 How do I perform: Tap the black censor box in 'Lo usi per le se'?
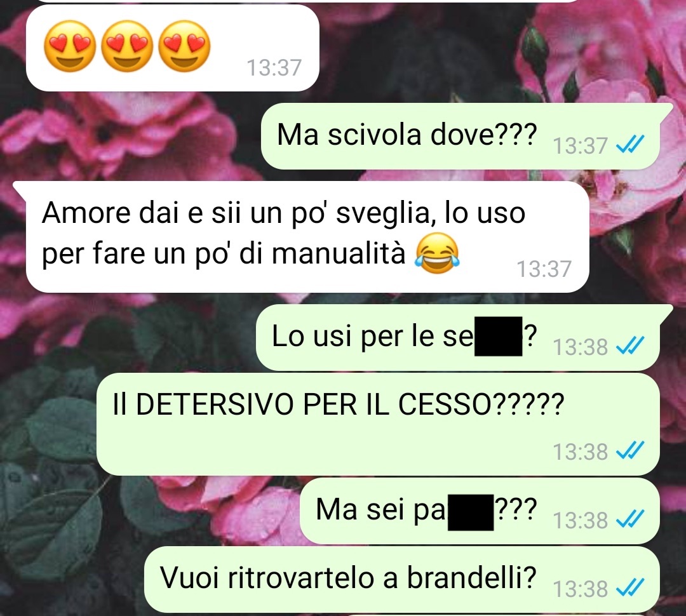click(499, 337)
